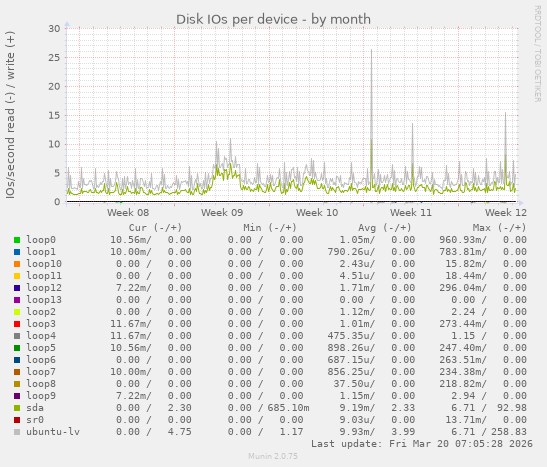Viewport: 547px width, 467px height.
Task: Click the 685.10m sda min value
Action: 289,408
